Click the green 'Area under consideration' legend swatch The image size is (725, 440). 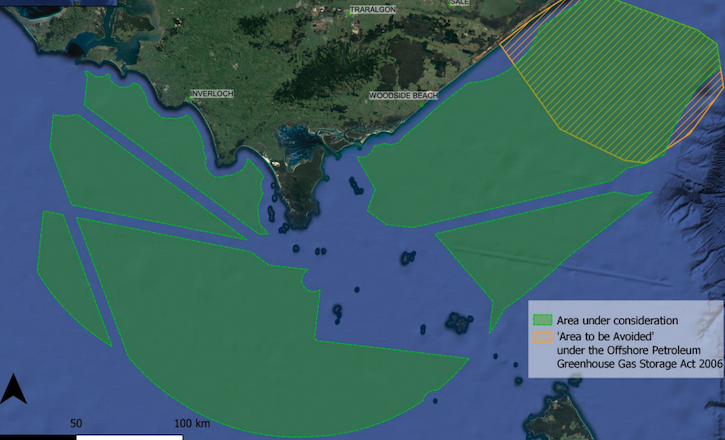(x=542, y=320)
